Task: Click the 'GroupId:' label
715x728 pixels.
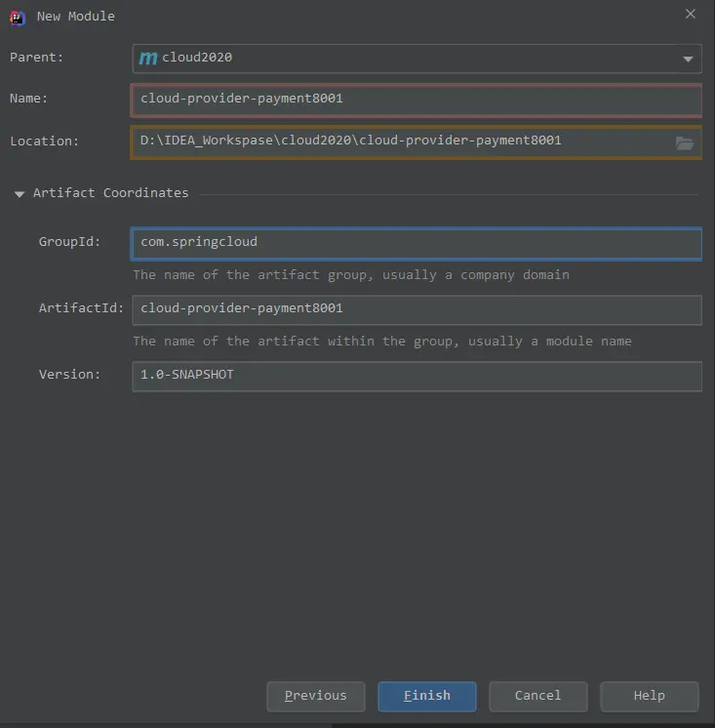Action: pyautogui.click(x=69, y=241)
